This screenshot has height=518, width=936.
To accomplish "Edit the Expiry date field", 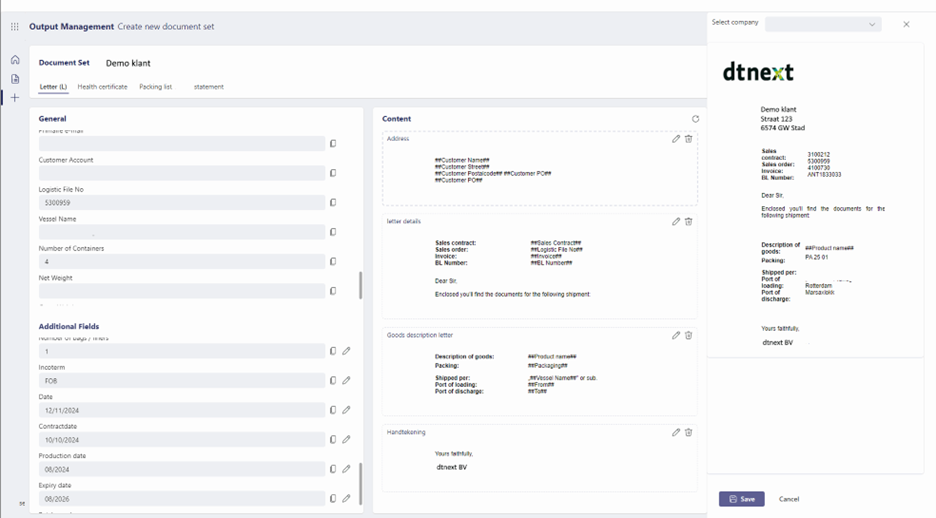I will click(x=346, y=498).
